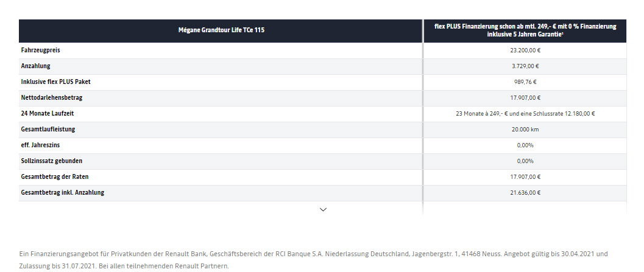Click the Gesamtbetrag der Raten label
The width and height of the screenshot is (644, 272).
click(55, 176)
